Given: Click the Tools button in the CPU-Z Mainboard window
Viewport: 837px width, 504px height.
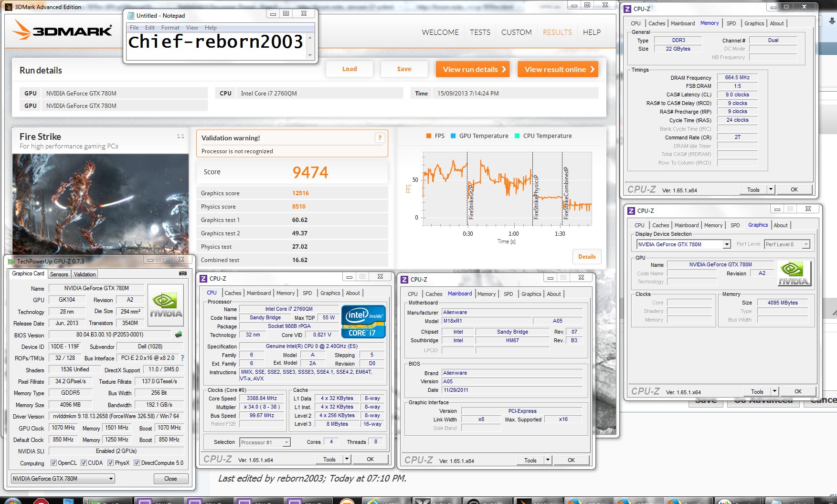Looking at the screenshot, I should (x=530, y=460).
